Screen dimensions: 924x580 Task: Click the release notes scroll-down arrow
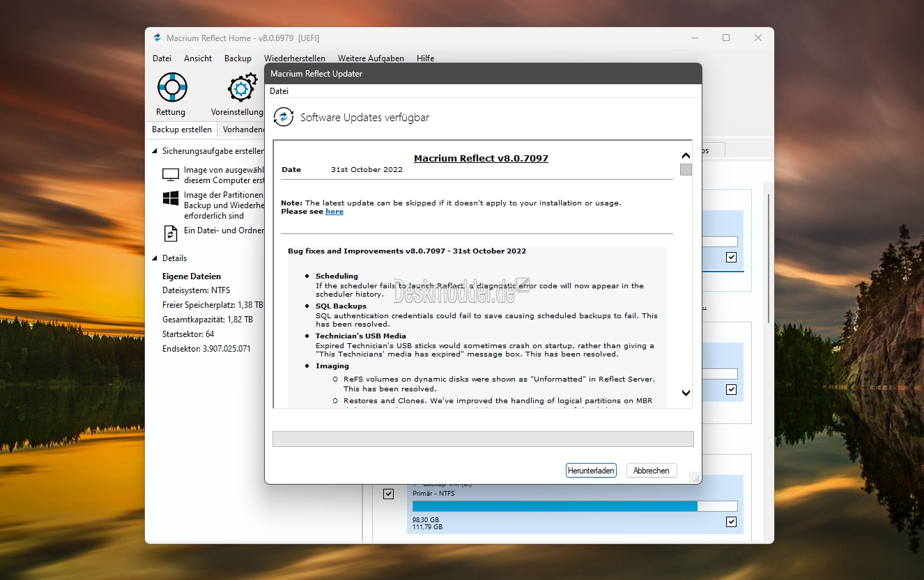686,393
